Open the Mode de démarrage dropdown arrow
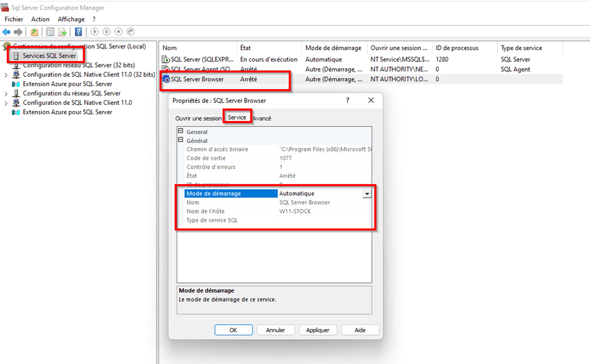590x364 pixels. tap(366, 194)
